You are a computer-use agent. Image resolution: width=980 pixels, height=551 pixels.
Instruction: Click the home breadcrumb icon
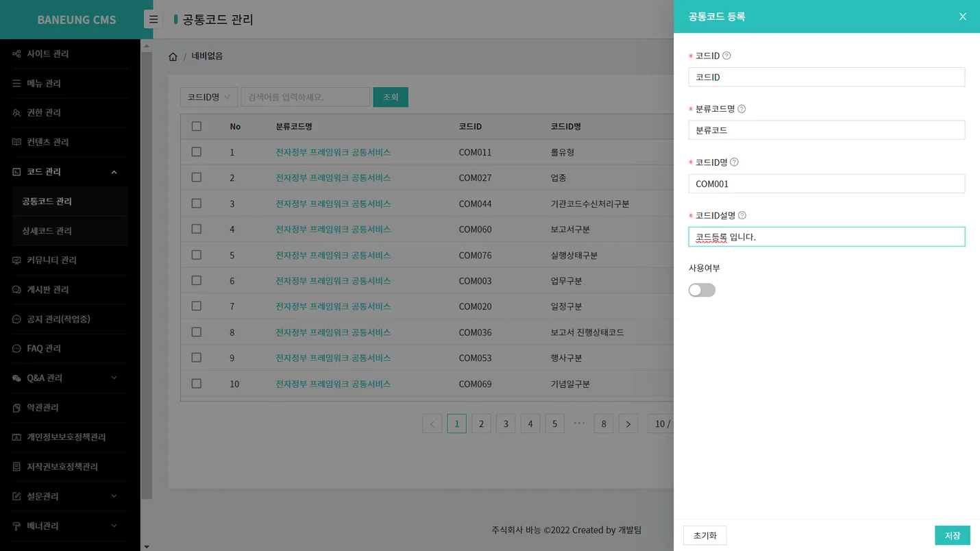(173, 56)
